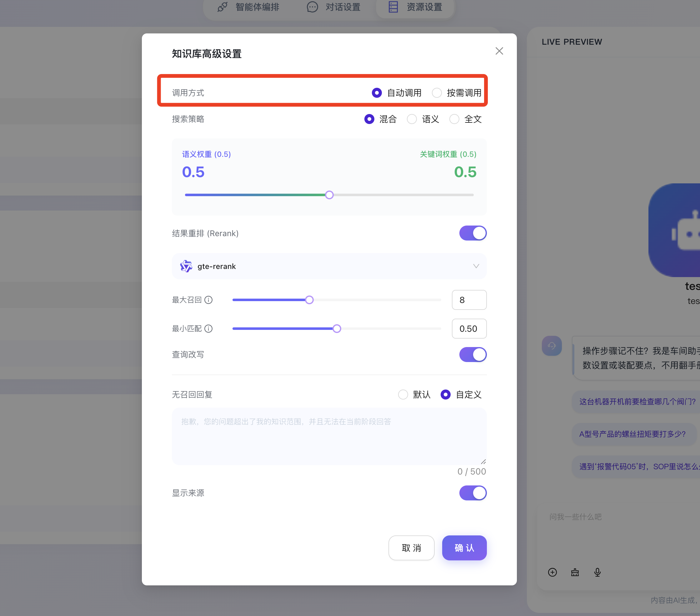The image size is (700, 616).
Task: Expand the gte-rerank model dropdown
Action: coord(476,266)
